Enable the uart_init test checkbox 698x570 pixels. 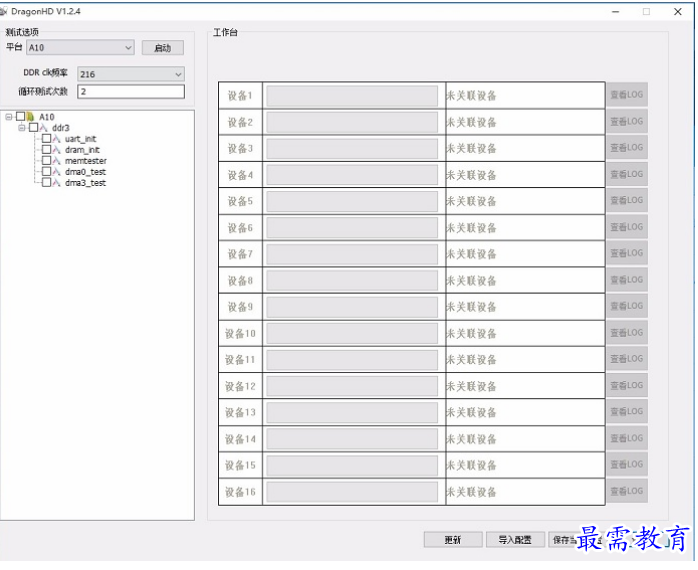click(x=46, y=138)
